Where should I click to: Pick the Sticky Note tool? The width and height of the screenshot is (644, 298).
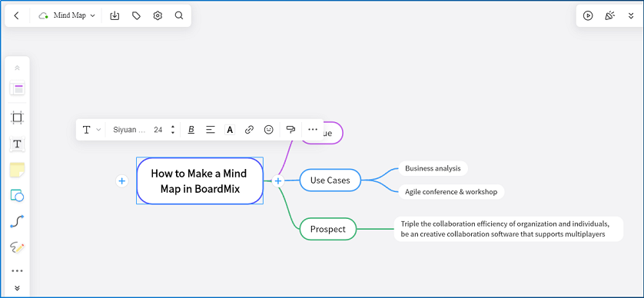[17, 170]
